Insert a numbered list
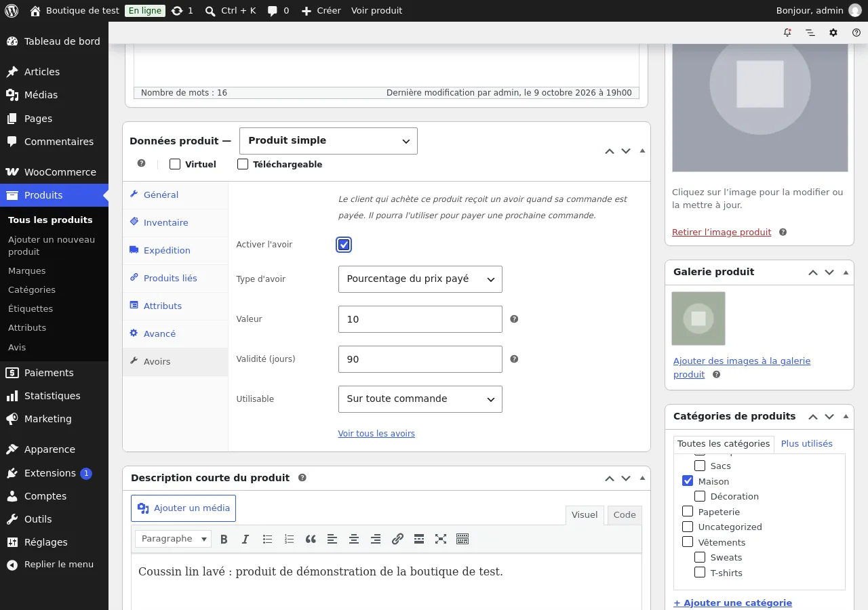The image size is (868, 610). (x=289, y=539)
